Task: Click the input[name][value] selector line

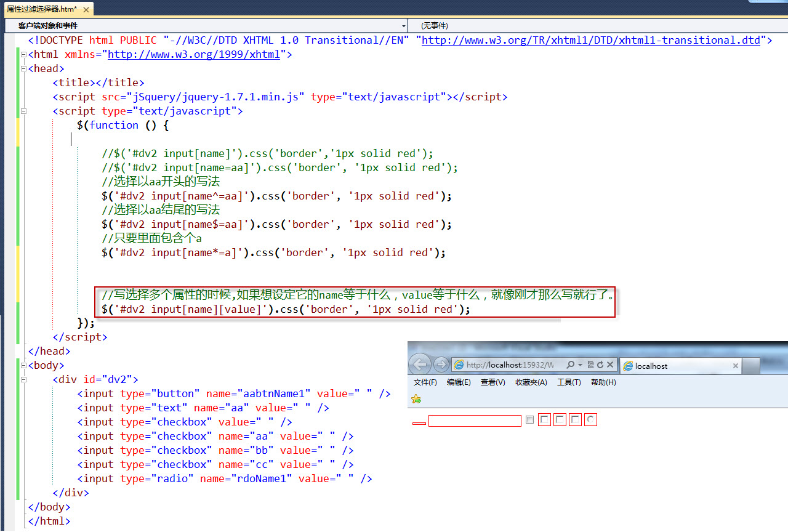Action: click(286, 309)
